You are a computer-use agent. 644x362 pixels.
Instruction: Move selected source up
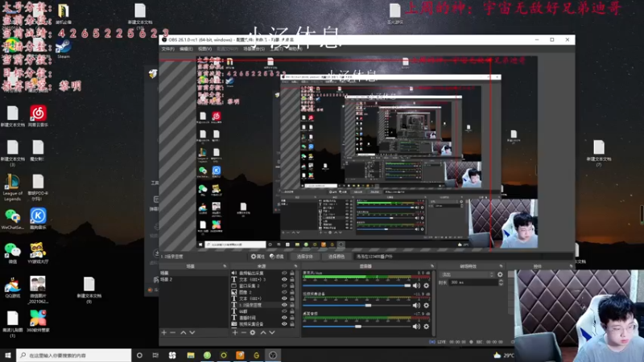(263, 332)
